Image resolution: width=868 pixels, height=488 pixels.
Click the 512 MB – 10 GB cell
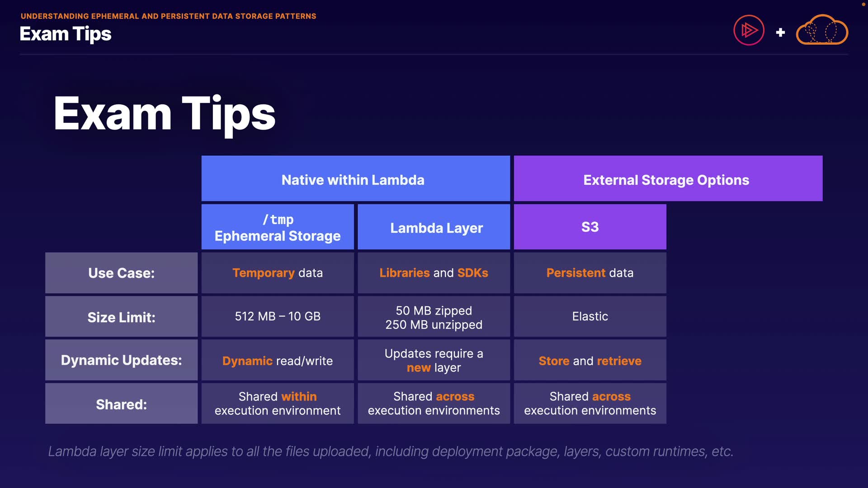[278, 316]
